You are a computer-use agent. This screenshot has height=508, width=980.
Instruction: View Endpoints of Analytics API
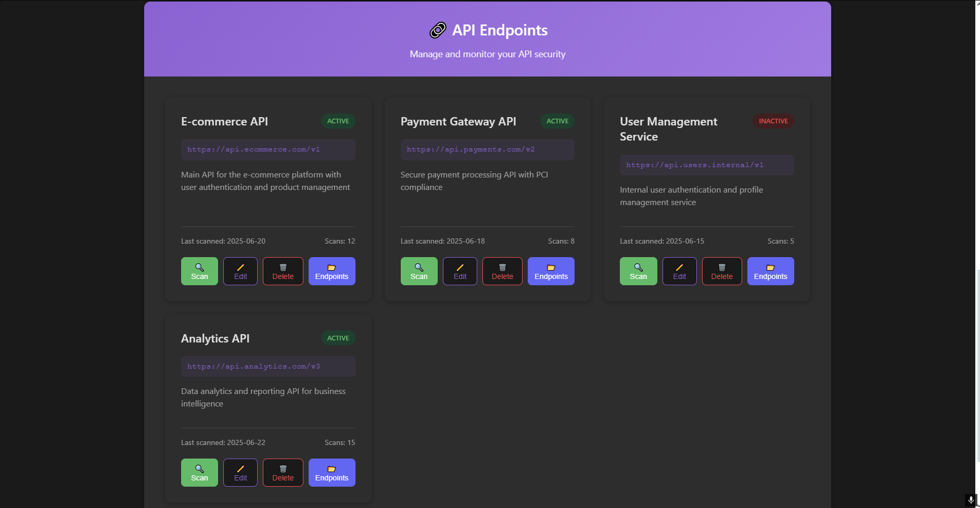click(332, 473)
